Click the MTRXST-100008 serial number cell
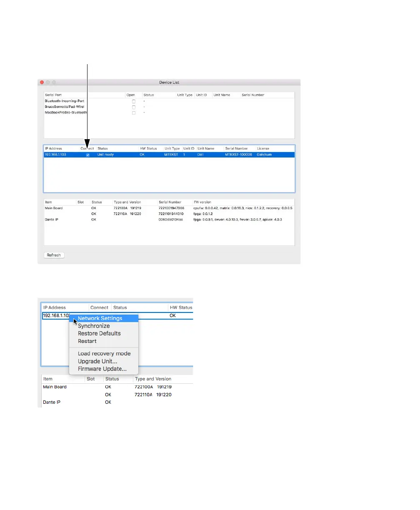The height and width of the screenshot is (510, 420). (x=239, y=155)
